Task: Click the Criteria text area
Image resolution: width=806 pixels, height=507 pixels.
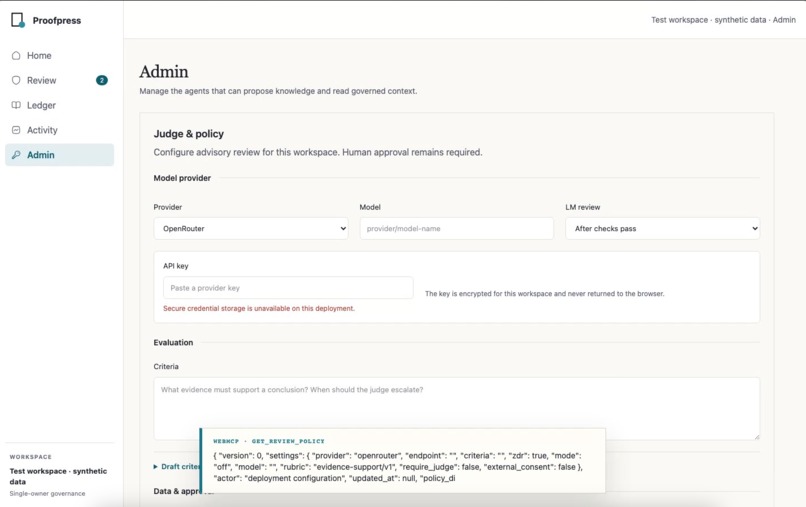Action: pyautogui.click(x=456, y=409)
